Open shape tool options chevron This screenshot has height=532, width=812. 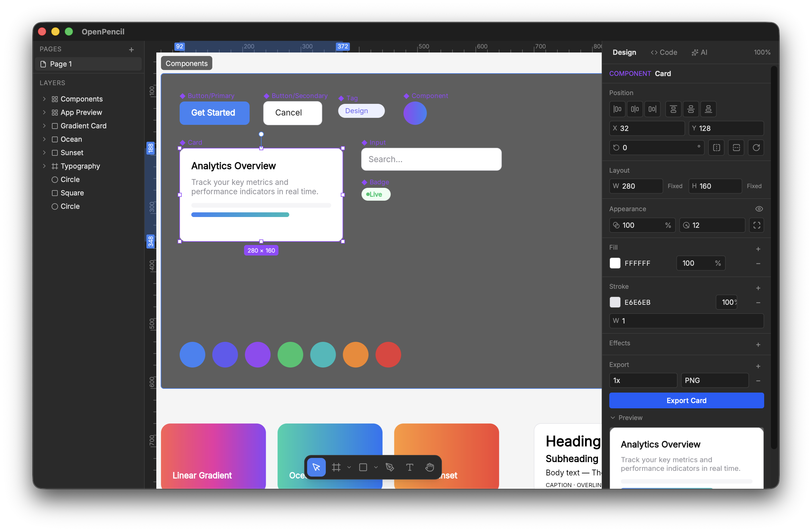[376, 467]
